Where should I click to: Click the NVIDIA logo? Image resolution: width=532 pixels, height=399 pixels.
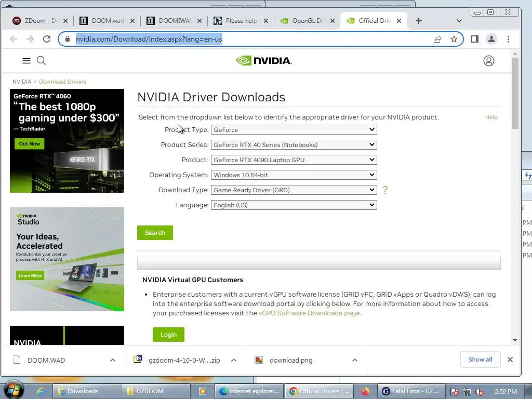pyautogui.click(x=264, y=61)
